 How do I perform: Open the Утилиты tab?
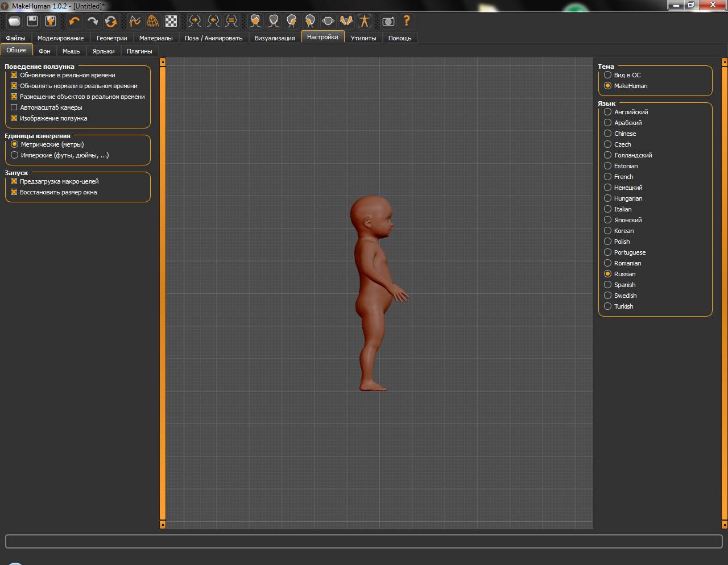(363, 38)
